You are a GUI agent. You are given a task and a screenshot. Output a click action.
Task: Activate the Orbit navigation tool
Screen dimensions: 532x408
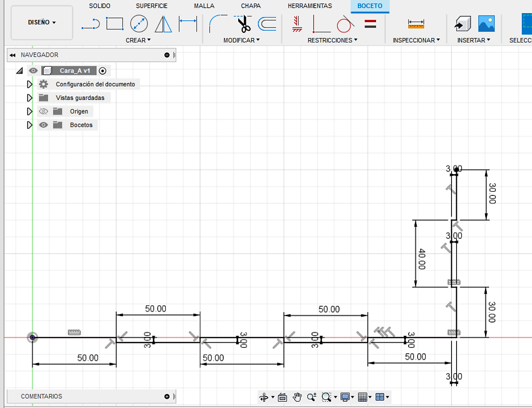point(264,397)
